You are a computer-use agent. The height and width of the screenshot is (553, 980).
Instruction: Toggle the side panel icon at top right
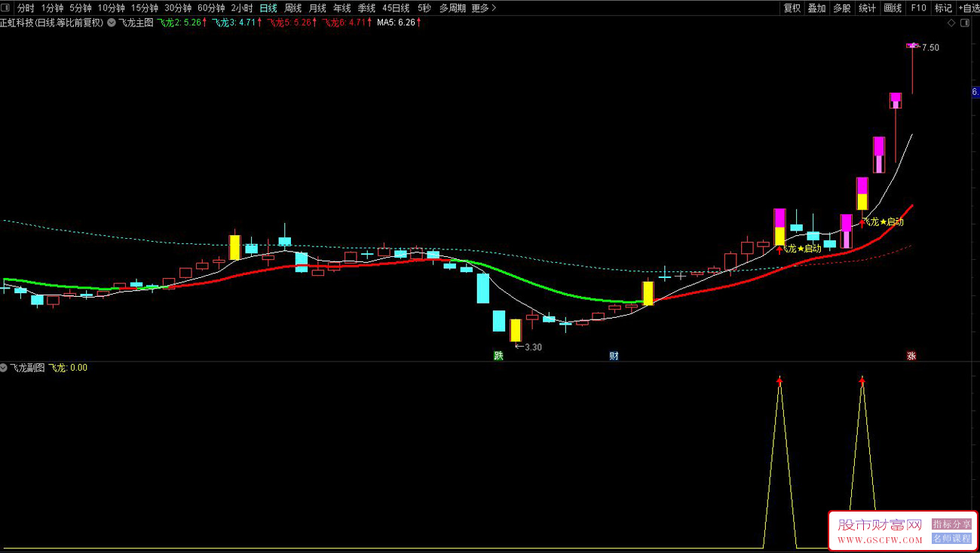[964, 23]
